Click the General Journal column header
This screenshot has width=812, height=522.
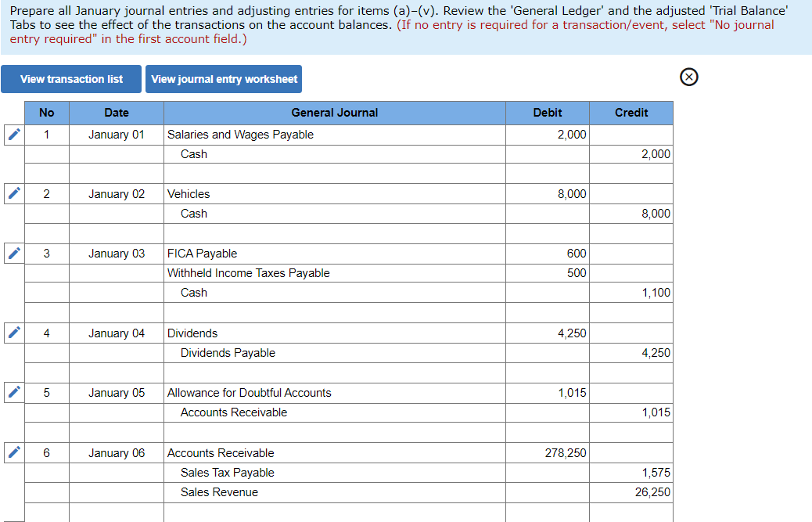pos(335,113)
